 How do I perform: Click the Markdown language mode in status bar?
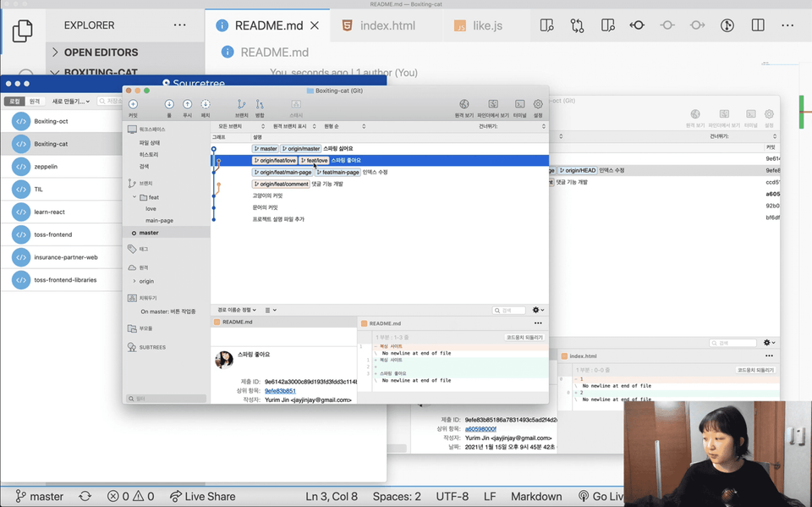coord(536,496)
